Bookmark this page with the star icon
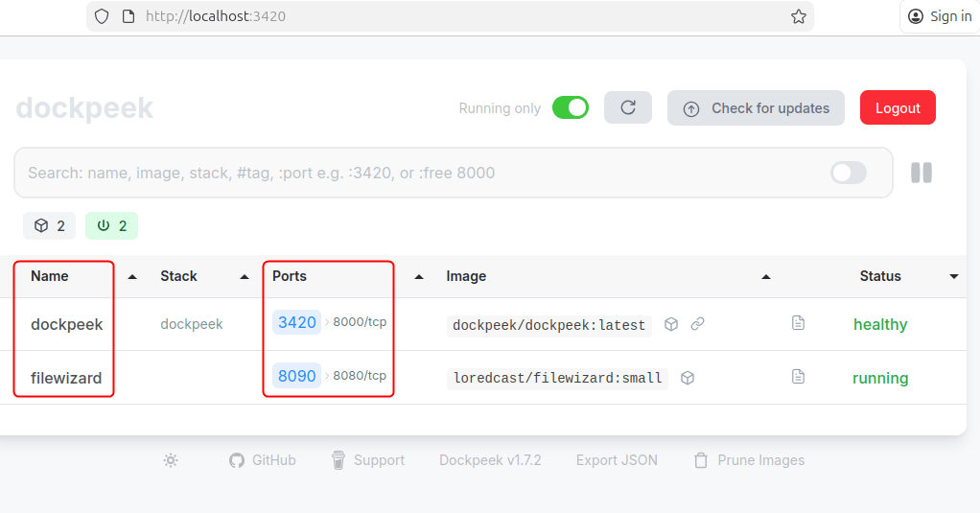The image size is (980, 513). point(798,16)
